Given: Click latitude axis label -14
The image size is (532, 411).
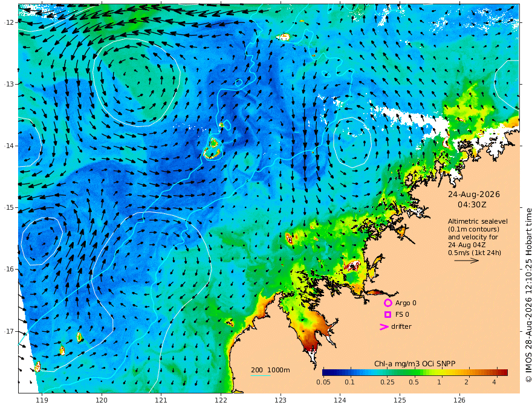Looking at the screenshot, I should tap(9, 146).
